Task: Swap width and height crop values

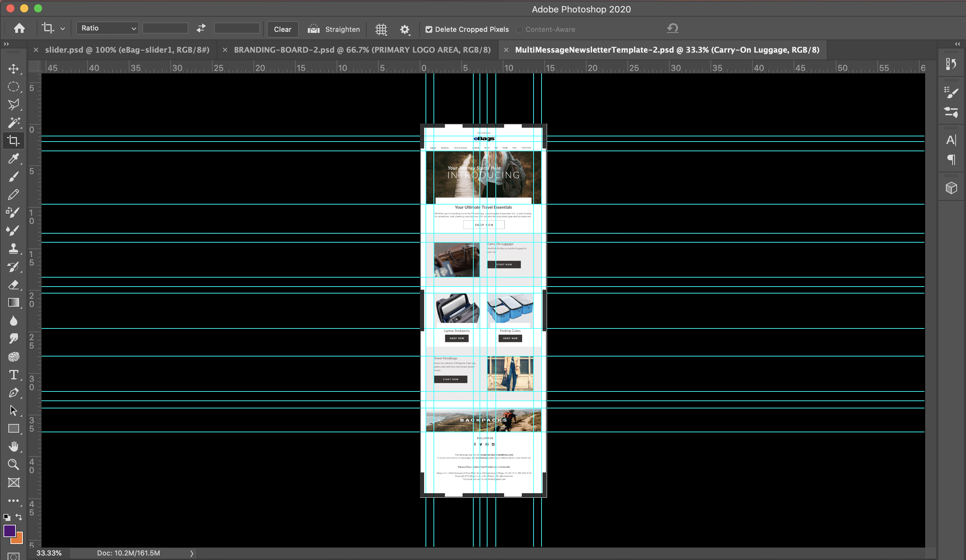Action: [x=201, y=28]
